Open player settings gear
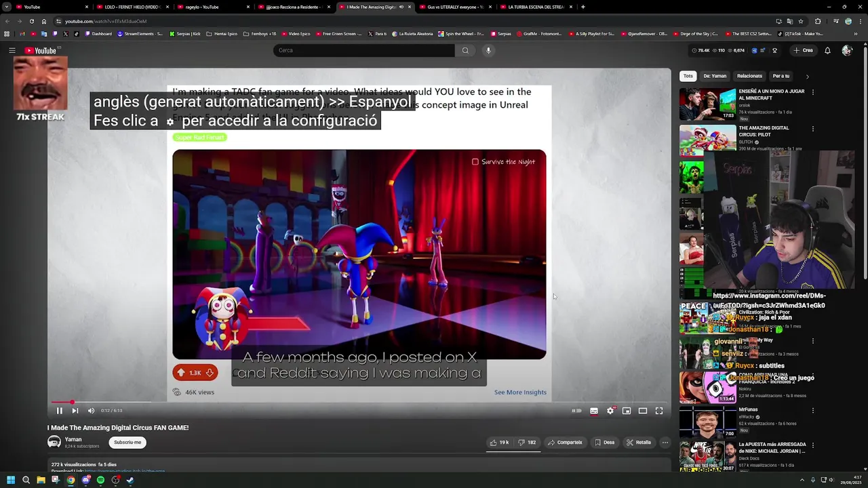 click(x=610, y=411)
